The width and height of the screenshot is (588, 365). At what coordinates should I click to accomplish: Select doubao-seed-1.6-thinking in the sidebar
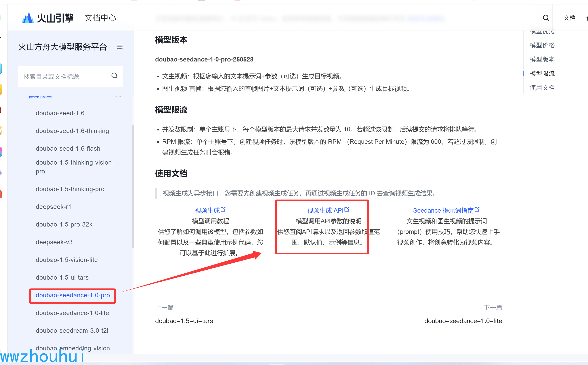coord(72,131)
